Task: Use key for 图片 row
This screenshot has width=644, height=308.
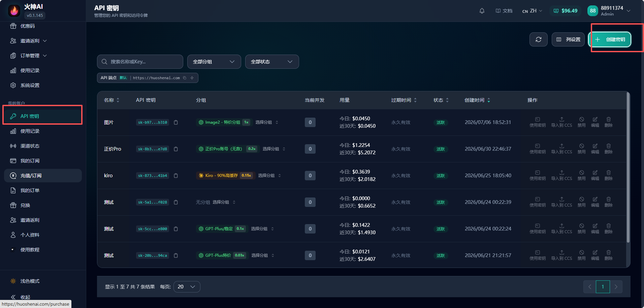Action: pos(538,122)
